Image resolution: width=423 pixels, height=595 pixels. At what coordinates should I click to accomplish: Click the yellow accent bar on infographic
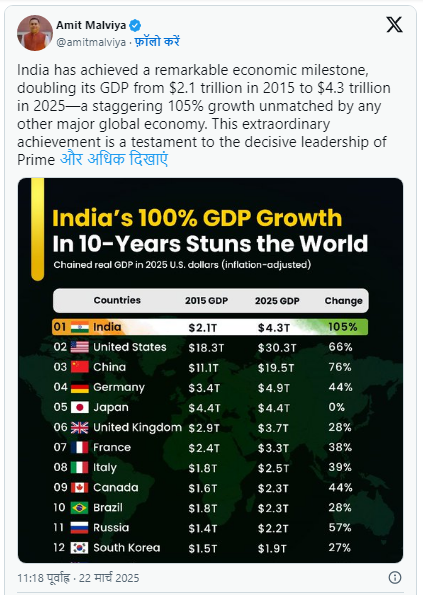38,229
